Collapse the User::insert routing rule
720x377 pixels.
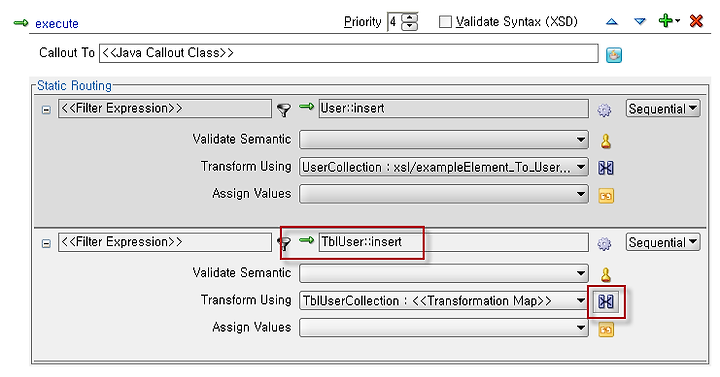46,110
